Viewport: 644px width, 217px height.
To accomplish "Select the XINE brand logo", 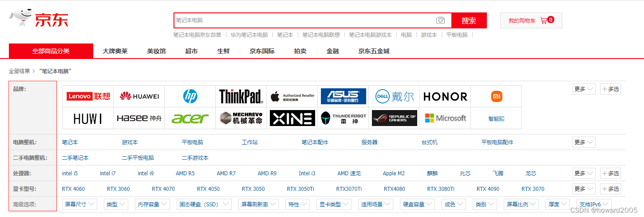I will tap(292, 118).
